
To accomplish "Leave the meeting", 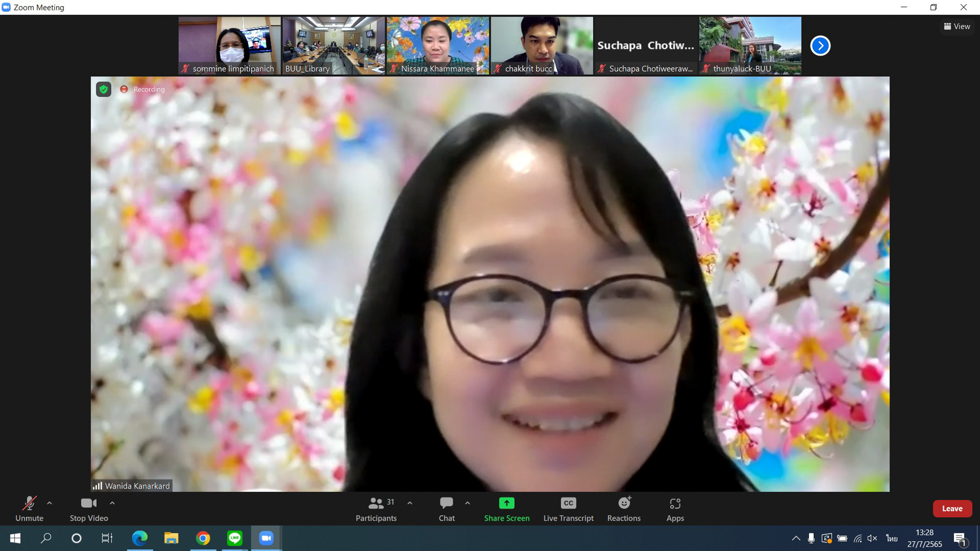I will tap(951, 508).
